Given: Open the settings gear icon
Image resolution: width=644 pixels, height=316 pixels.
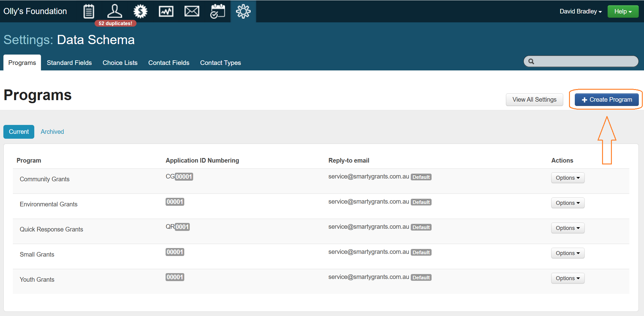Looking at the screenshot, I should (x=243, y=11).
